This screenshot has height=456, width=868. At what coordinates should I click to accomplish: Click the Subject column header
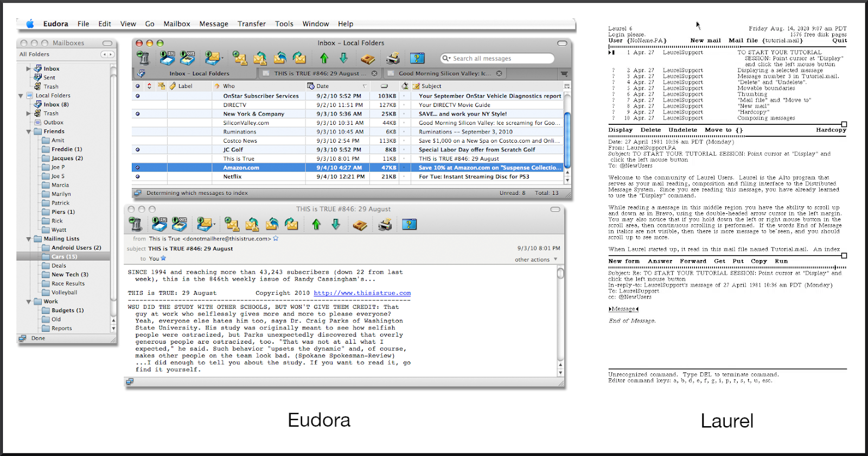coord(487,86)
